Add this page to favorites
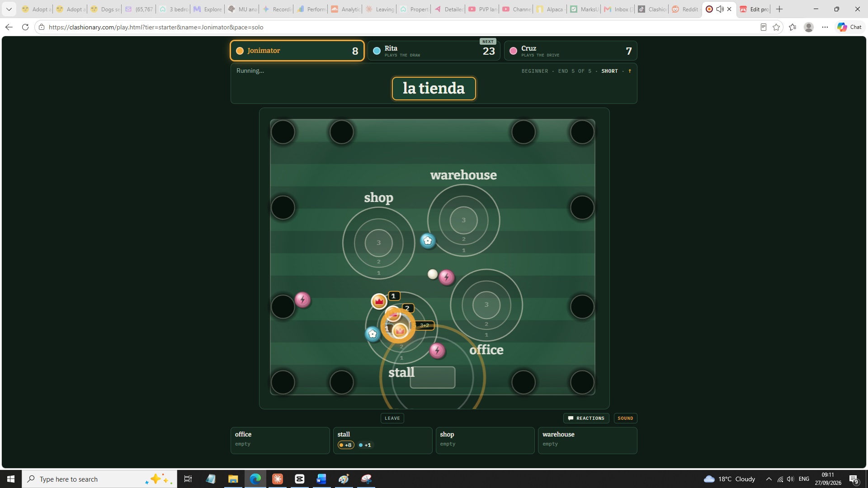Image resolution: width=868 pixels, height=488 pixels. coord(776,27)
